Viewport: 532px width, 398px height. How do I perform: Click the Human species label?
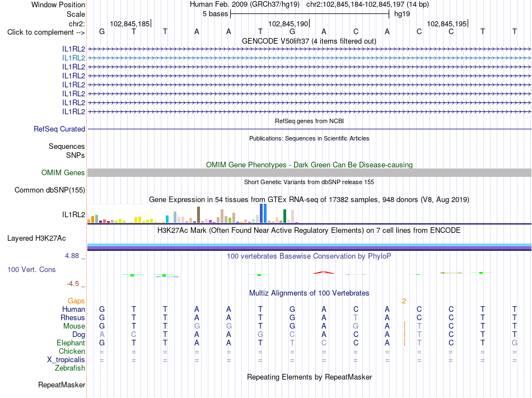click(73, 310)
